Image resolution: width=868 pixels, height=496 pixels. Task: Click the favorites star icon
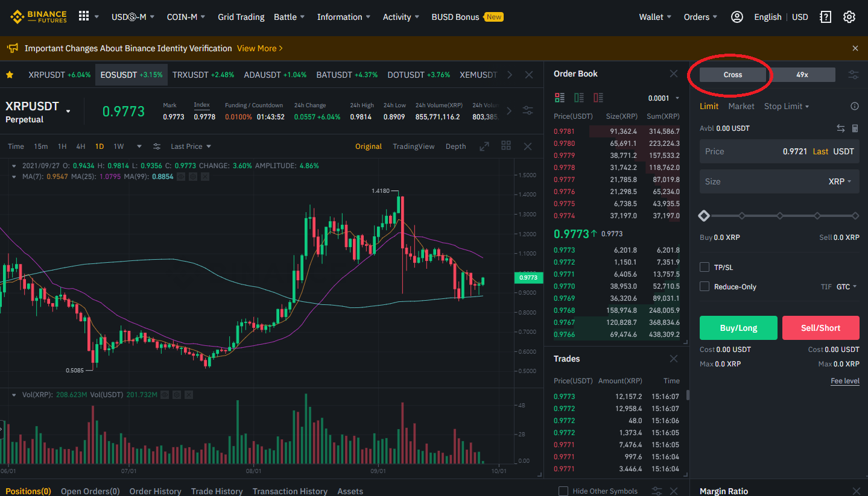point(10,75)
